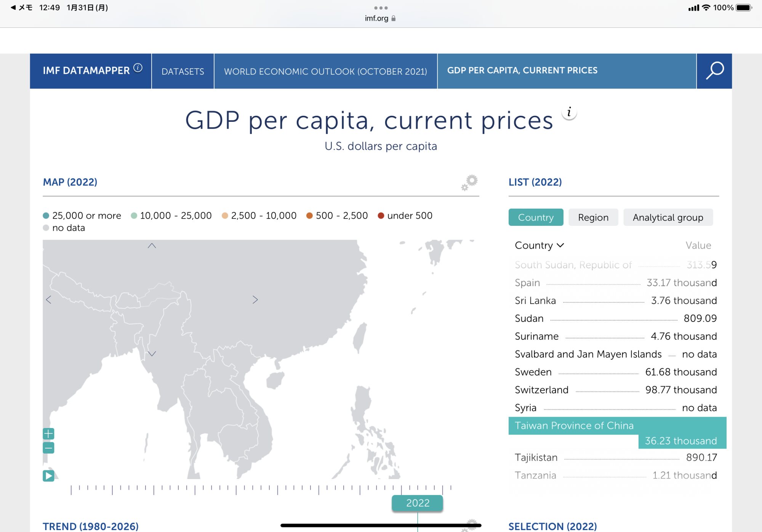Open the Datasets menu

pyautogui.click(x=182, y=71)
